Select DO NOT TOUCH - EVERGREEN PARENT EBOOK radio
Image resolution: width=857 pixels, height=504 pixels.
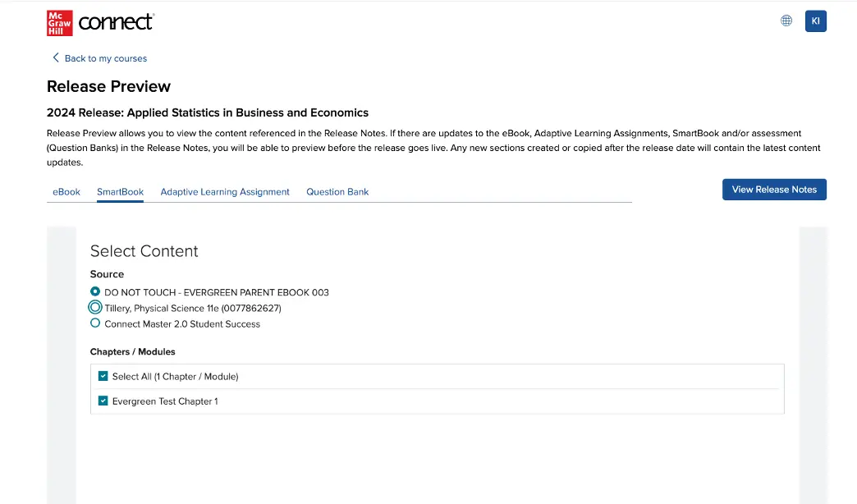95,291
